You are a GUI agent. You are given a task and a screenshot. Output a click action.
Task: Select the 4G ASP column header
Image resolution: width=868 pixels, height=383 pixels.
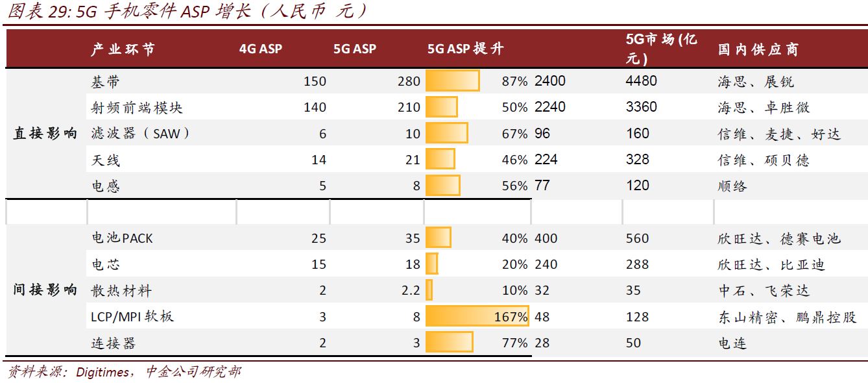tap(261, 49)
